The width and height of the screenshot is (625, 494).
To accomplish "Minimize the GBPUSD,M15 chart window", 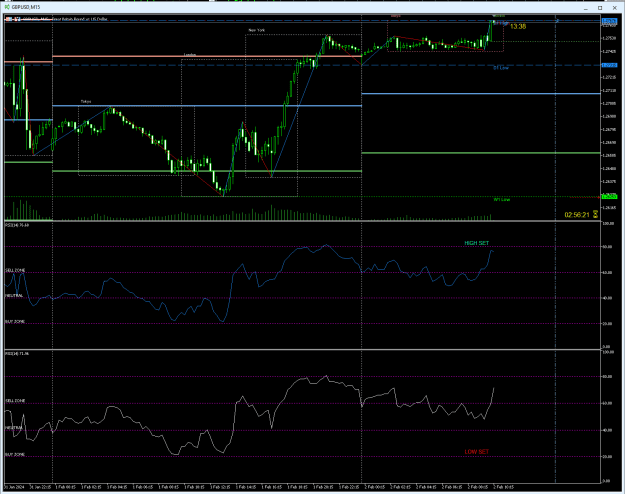I will 586,8.
